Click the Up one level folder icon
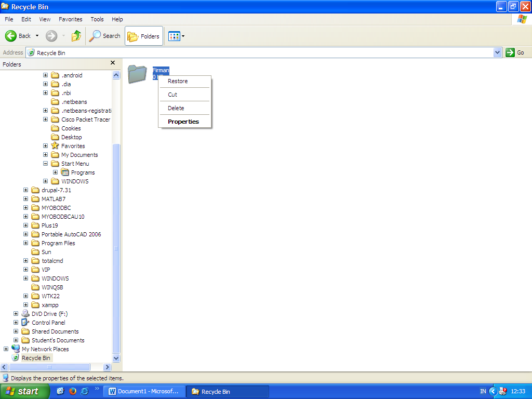532x399 pixels. 75,36
